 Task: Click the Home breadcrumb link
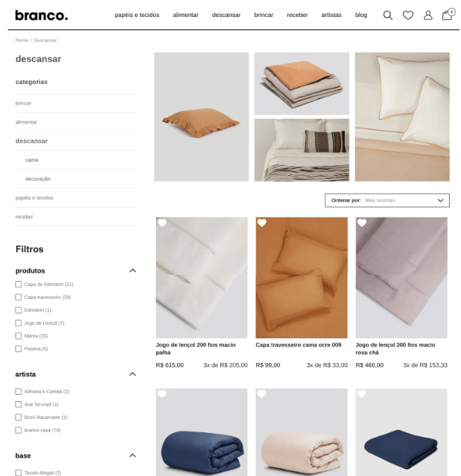click(22, 40)
